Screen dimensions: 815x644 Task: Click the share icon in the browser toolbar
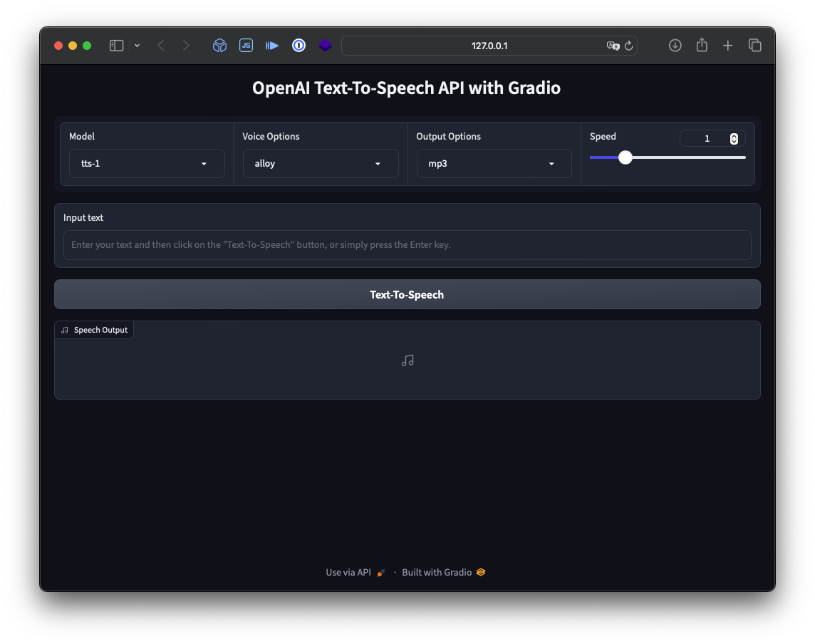point(702,45)
